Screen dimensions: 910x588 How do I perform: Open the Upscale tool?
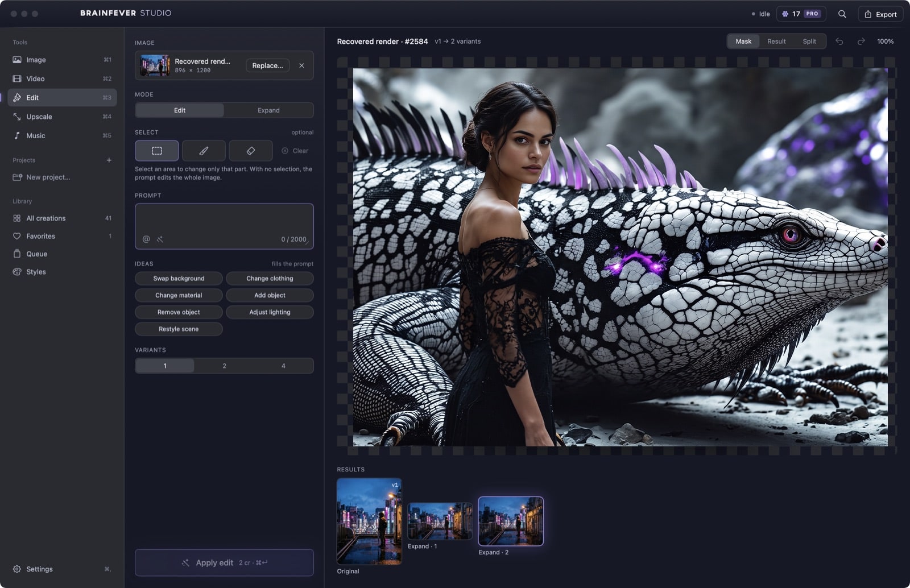click(62, 117)
